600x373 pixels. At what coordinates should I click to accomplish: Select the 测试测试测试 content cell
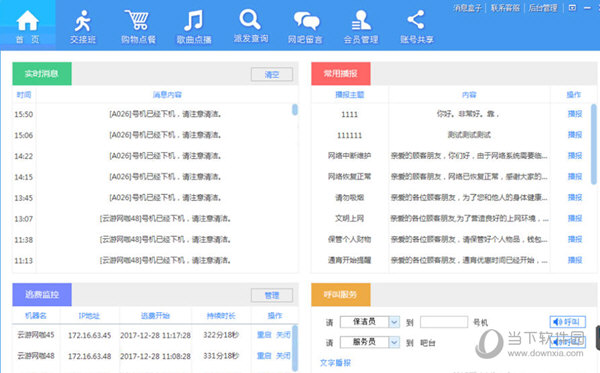pos(469,135)
